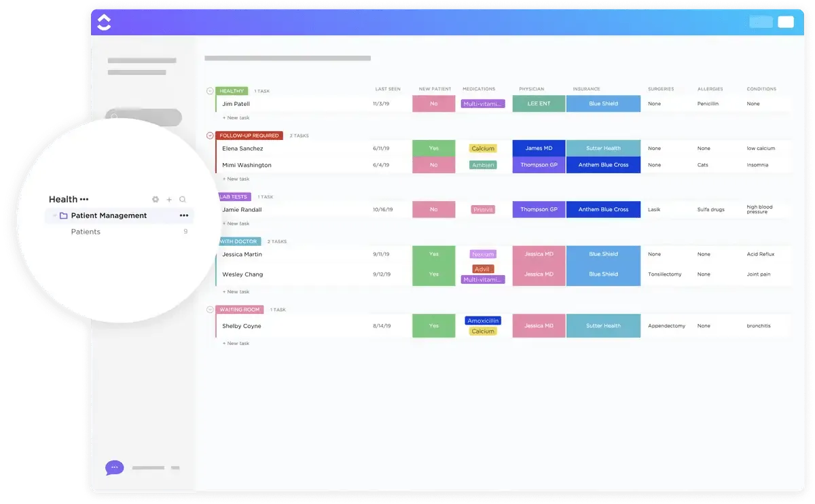Open the Elena Sanchez task
815x504 pixels.
pos(242,149)
